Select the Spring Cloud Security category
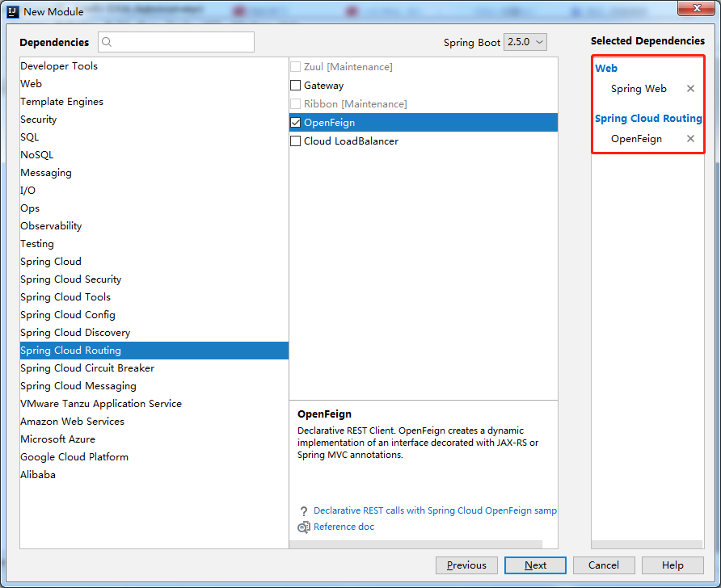The width and height of the screenshot is (721, 588). tap(154, 279)
